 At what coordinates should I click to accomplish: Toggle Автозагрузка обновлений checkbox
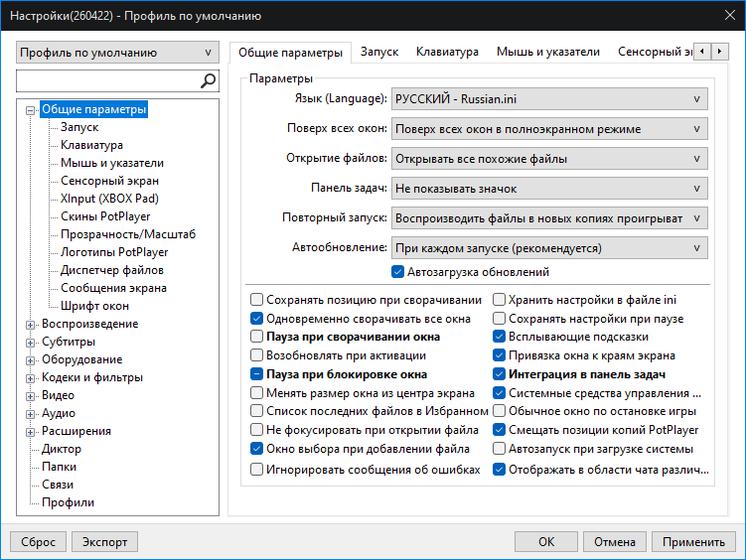[397, 272]
